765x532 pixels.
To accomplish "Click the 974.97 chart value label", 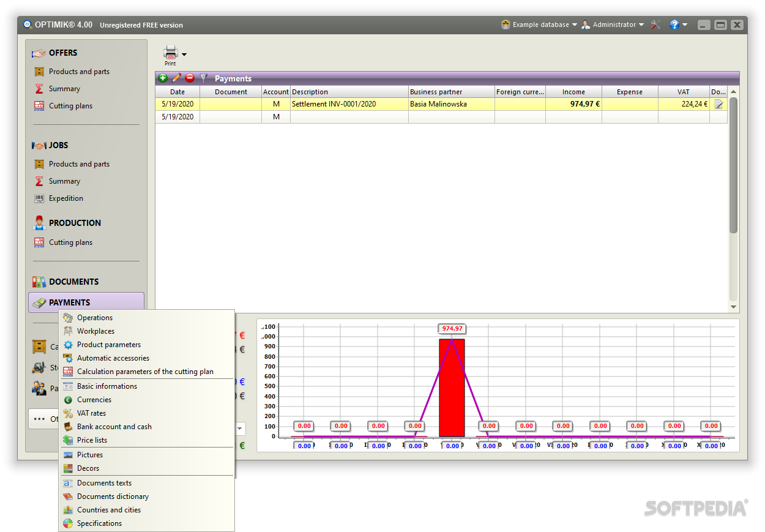I will click(452, 329).
